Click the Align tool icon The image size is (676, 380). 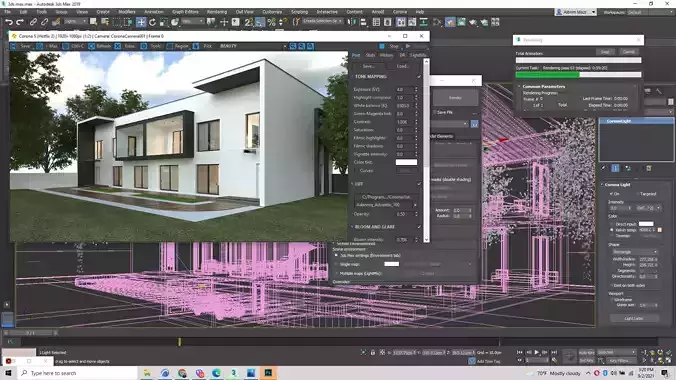point(363,22)
